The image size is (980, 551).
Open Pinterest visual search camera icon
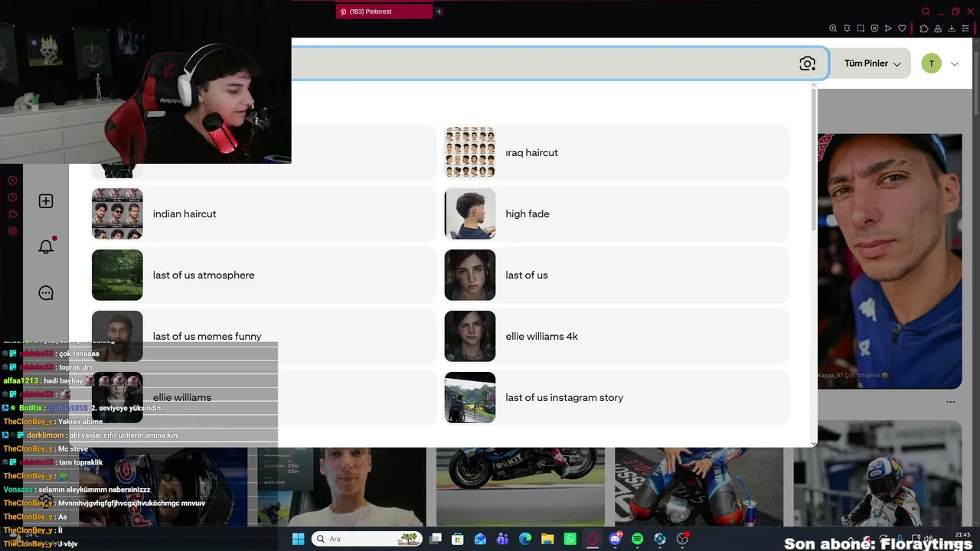tap(807, 64)
